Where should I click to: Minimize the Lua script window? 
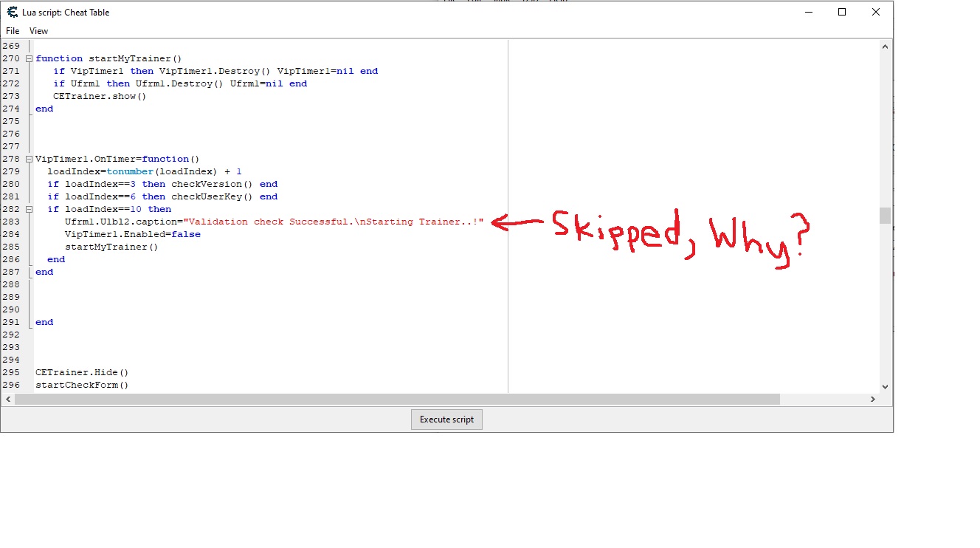(808, 12)
